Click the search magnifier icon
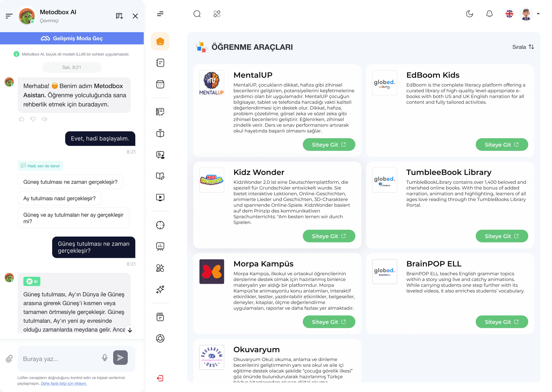This screenshot has height=392, width=552. [x=197, y=14]
